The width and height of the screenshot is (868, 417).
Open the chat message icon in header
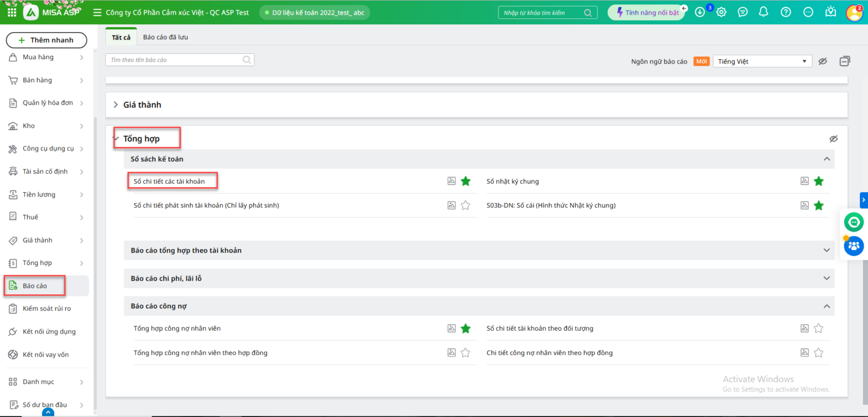pos(743,12)
